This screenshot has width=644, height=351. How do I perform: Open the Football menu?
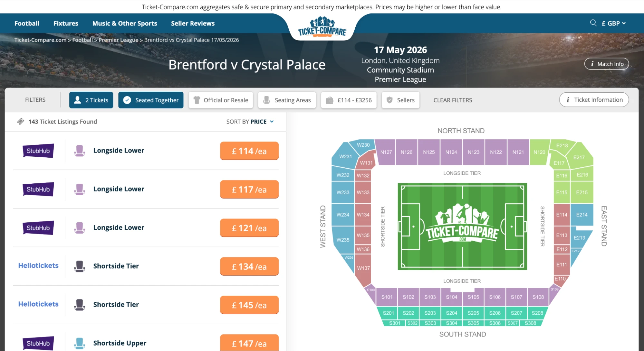pos(26,23)
